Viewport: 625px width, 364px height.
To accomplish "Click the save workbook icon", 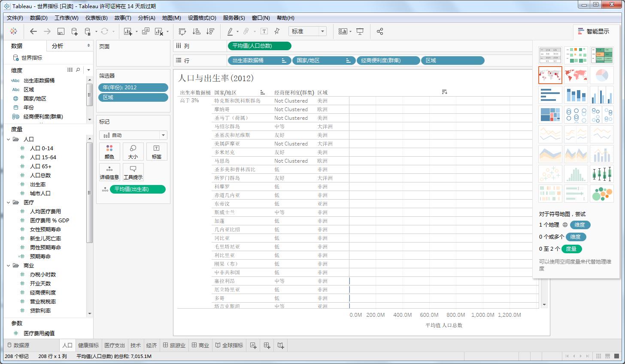I will [x=61, y=31].
